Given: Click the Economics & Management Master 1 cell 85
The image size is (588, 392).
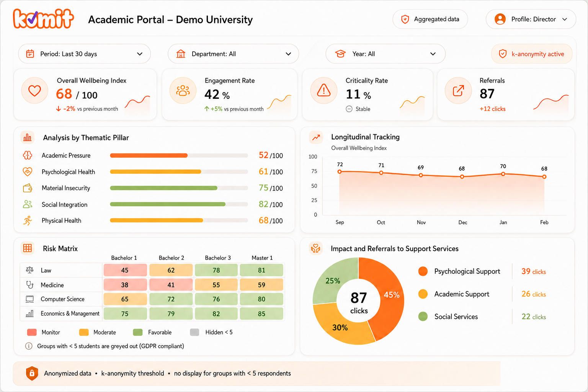Looking at the screenshot, I should (x=261, y=314).
